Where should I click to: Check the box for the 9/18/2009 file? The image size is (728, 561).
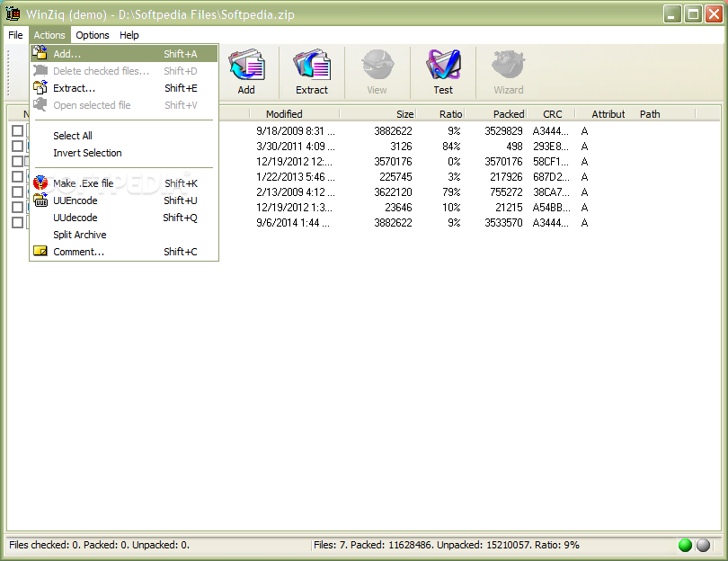coord(18,131)
